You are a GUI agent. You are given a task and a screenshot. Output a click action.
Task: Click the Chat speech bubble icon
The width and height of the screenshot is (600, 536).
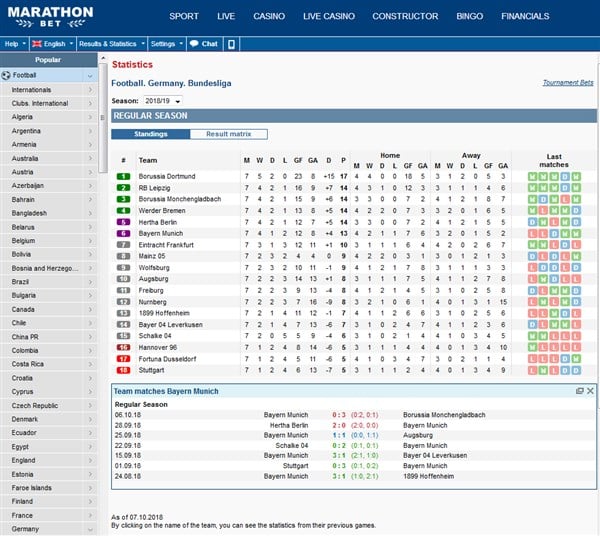coord(194,44)
